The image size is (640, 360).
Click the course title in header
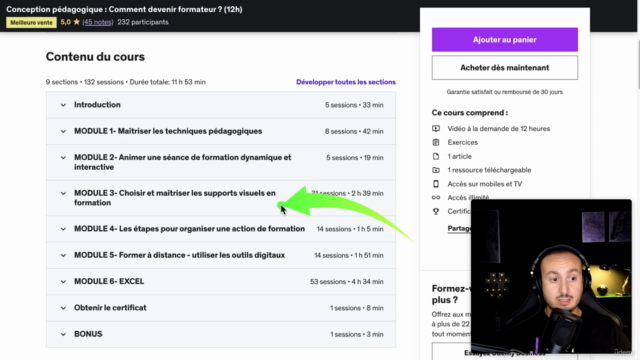[x=124, y=9]
